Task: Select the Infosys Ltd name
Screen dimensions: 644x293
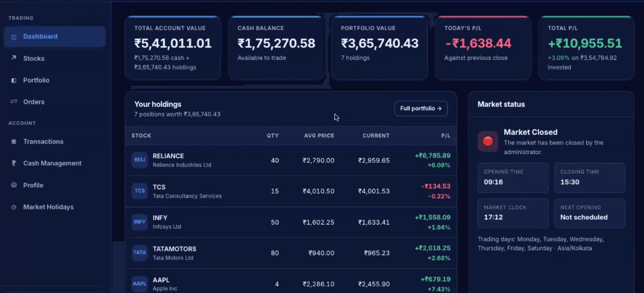Action: click(x=167, y=227)
